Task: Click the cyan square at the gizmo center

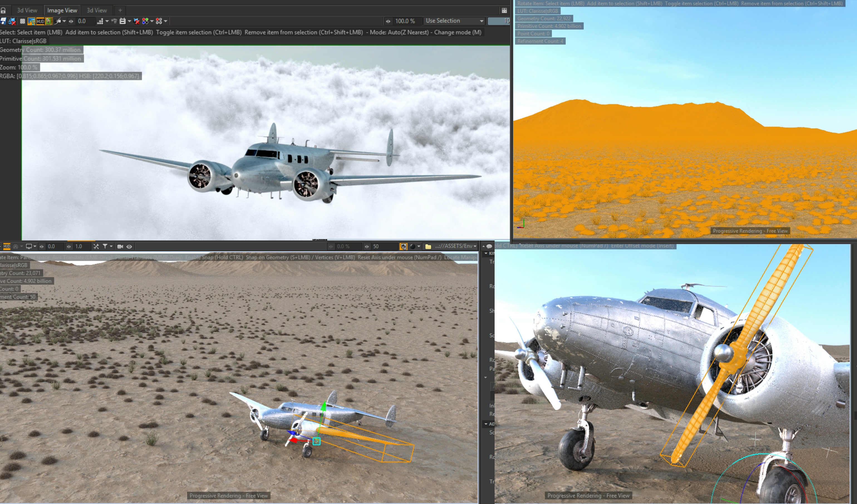Action: coord(316,441)
